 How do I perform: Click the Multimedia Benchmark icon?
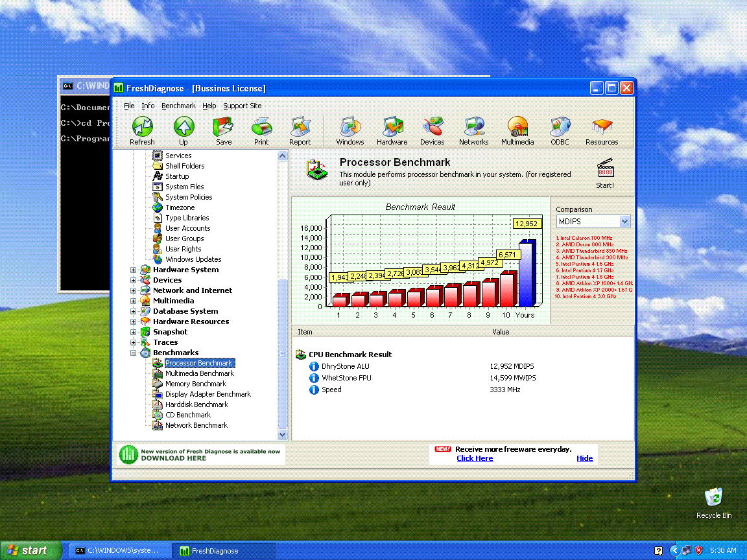click(x=158, y=373)
